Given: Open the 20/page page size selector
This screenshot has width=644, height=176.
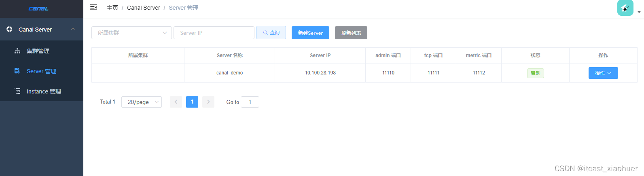Looking at the screenshot, I should (x=142, y=102).
